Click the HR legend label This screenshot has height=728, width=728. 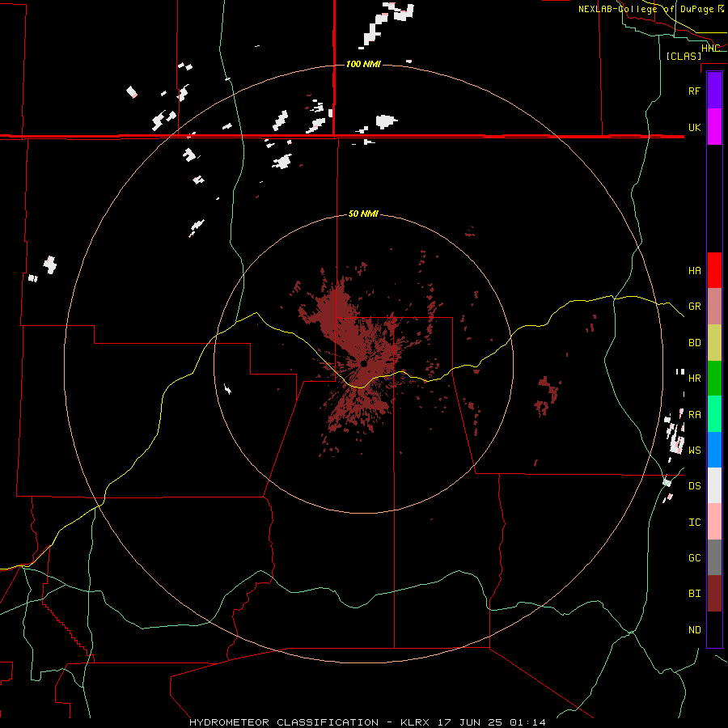click(x=694, y=379)
